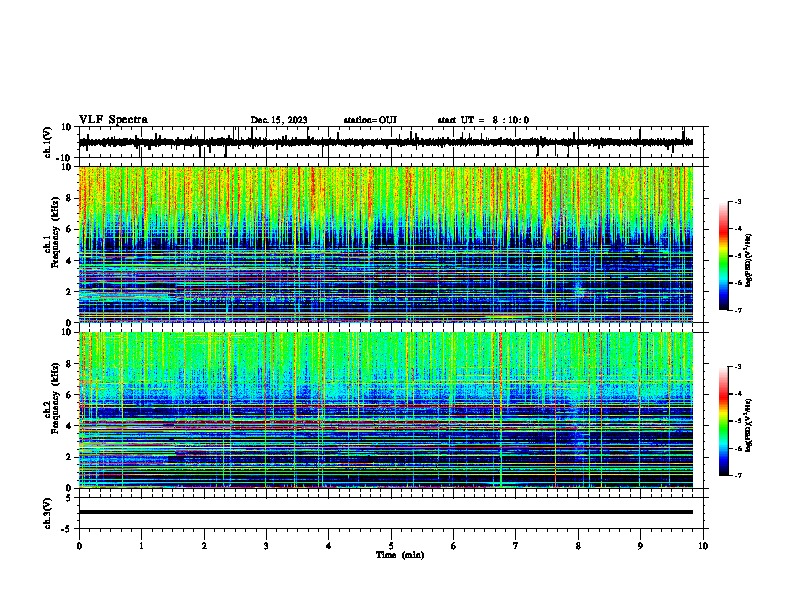Image resolution: width=792 pixels, height=612 pixels.
Task: Click the date 'Dec. 15, 2023'
Action: (279, 120)
